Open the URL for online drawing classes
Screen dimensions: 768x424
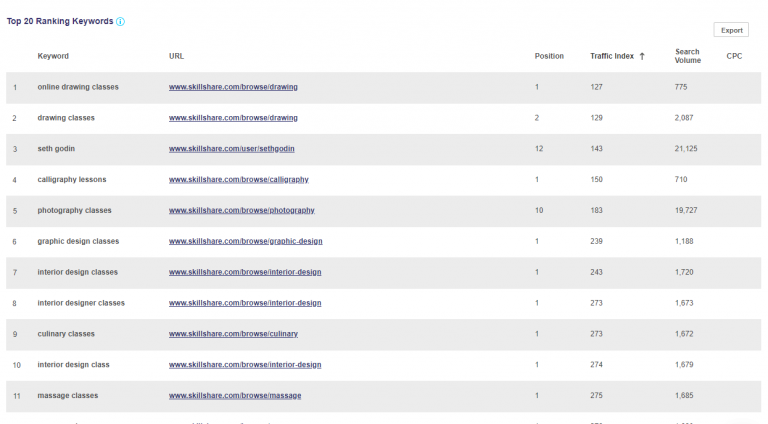coord(233,87)
